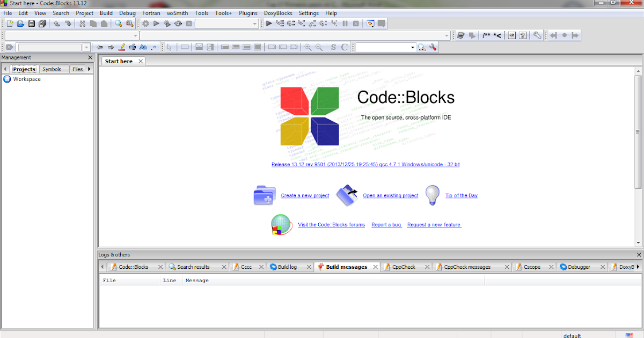Undo the last action

pos(57,23)
